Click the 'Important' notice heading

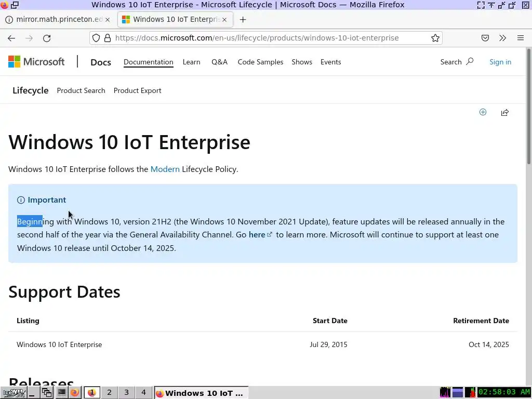click(x=47, y=200)
